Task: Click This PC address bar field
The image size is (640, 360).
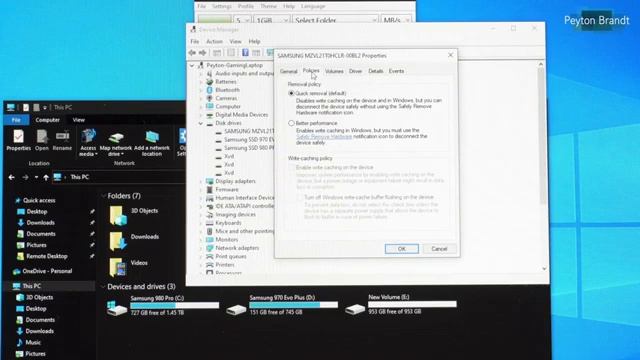Action: (x=119, y=177)
